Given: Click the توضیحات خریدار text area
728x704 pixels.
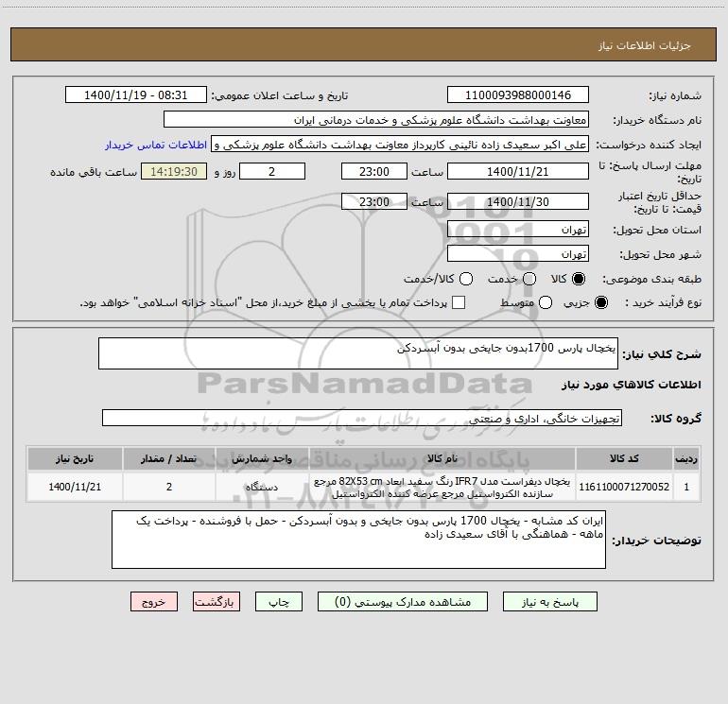Looking at the screenshot, I should click(x=358, y=540).
